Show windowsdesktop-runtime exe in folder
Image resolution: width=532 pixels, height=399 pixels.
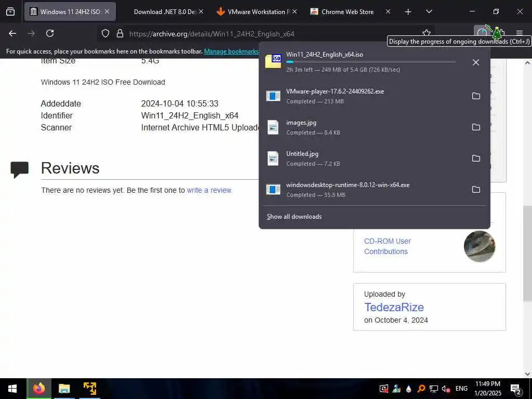476,190
